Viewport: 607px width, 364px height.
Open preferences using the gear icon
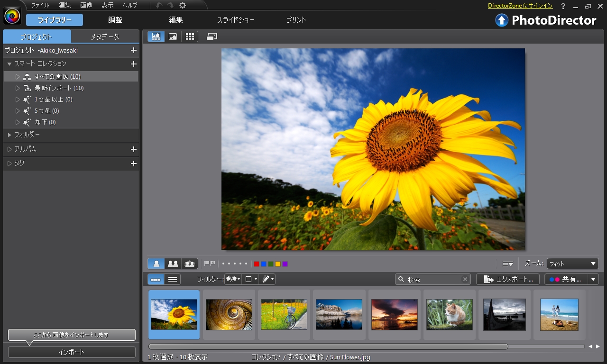point(183,5)
